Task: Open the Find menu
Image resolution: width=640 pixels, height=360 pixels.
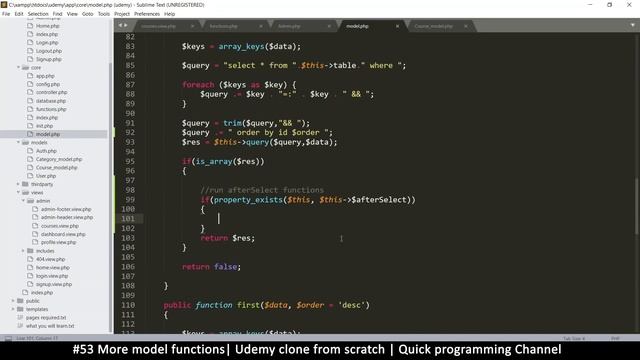Action: pos(58,14)
